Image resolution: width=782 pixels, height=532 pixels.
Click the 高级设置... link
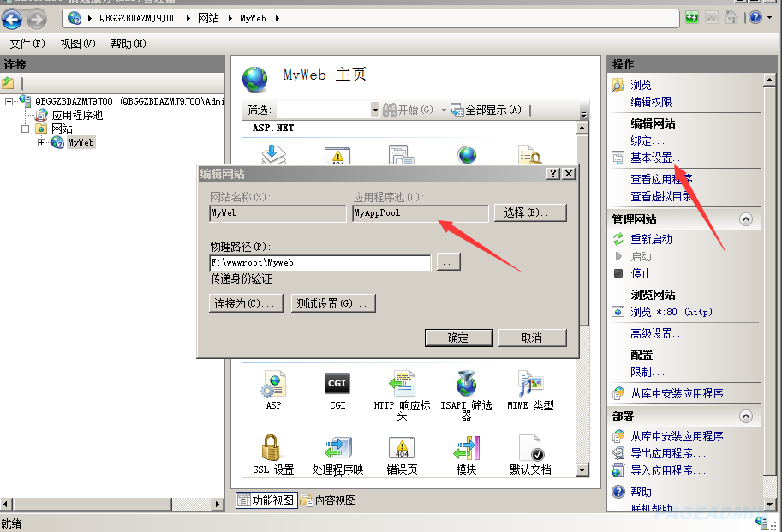click(x=657, y=333)
